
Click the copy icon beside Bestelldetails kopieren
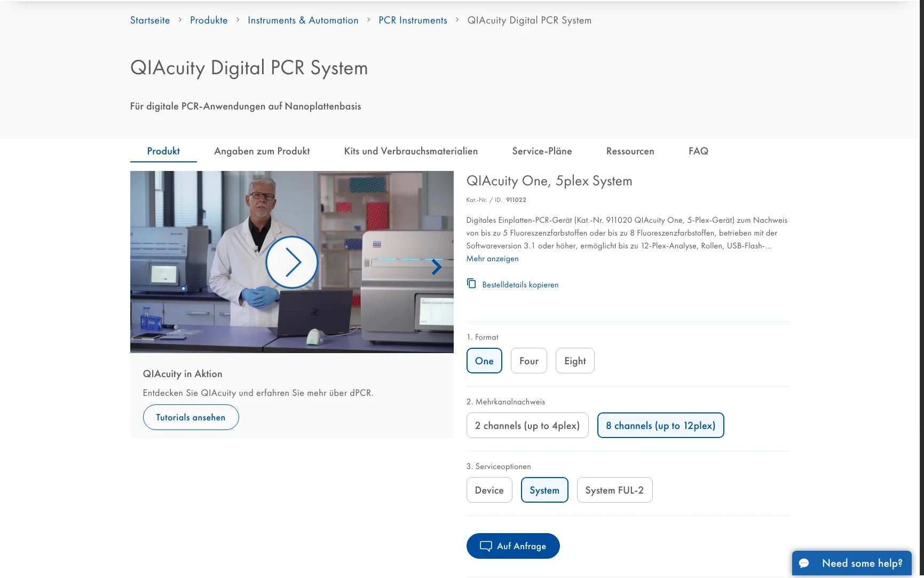tap(471, 284)
